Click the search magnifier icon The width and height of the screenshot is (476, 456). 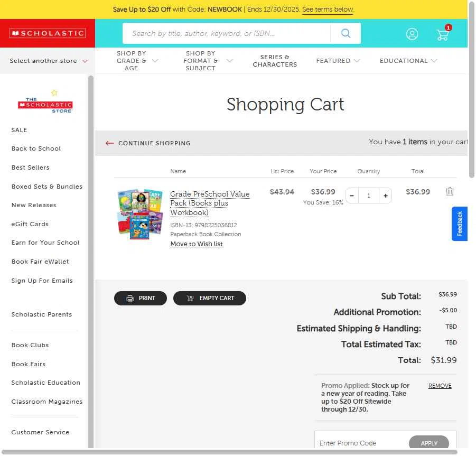[x=346, y=33]
